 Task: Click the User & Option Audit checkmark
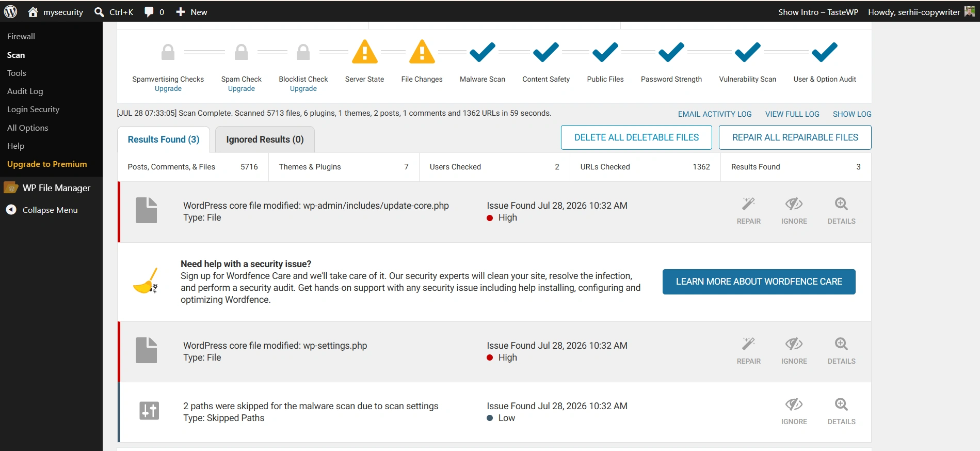(825, 52)
